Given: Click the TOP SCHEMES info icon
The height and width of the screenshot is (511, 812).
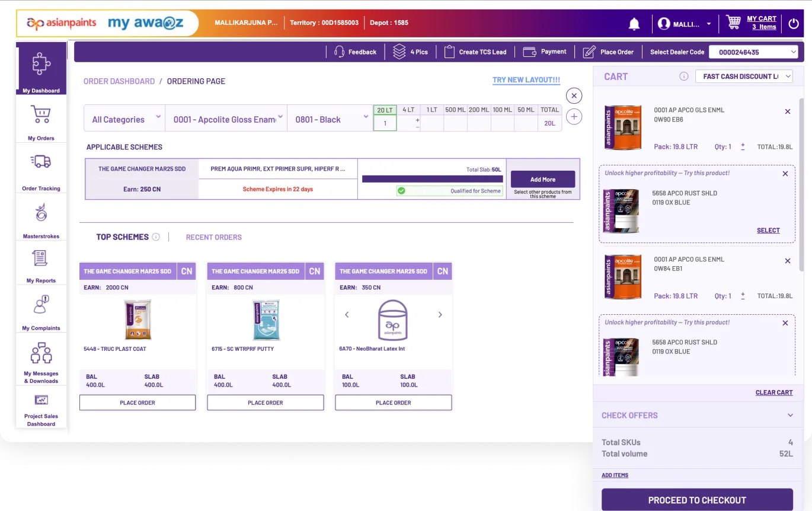Looking at the screenshot, I should tap(156, 237).
